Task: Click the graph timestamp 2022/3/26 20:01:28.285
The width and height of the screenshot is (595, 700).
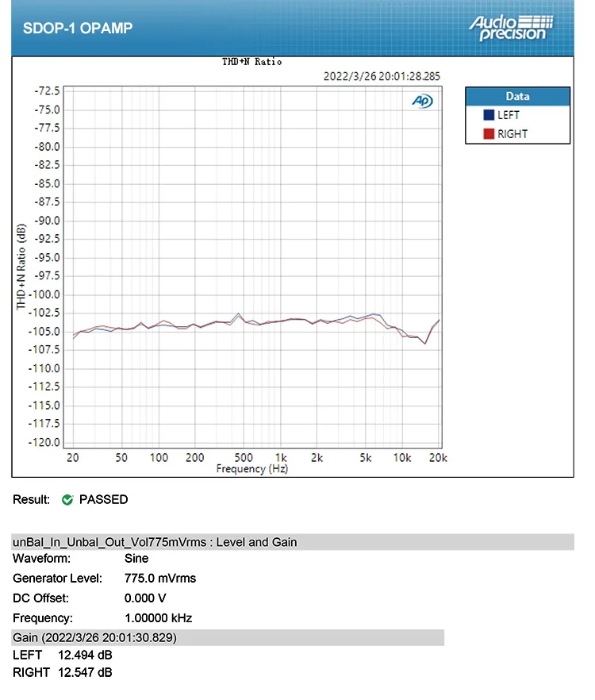Action: [x=382, y=76]
